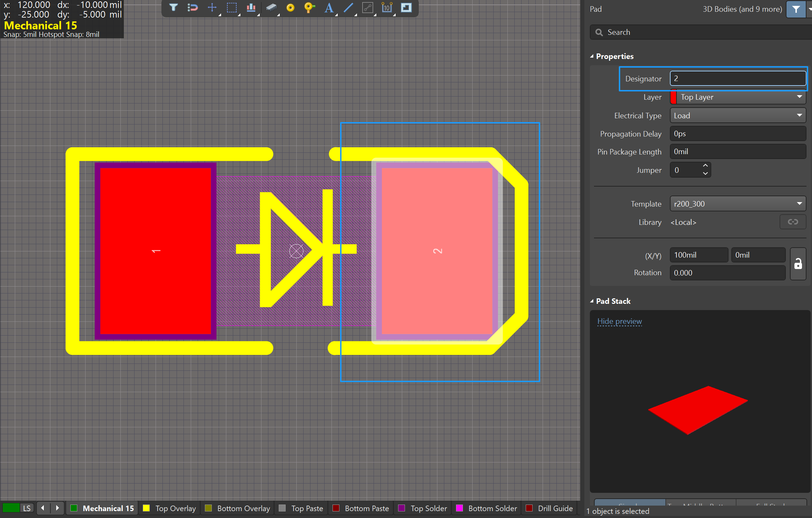Select red pad 1 in the footprint

[156, 251]
